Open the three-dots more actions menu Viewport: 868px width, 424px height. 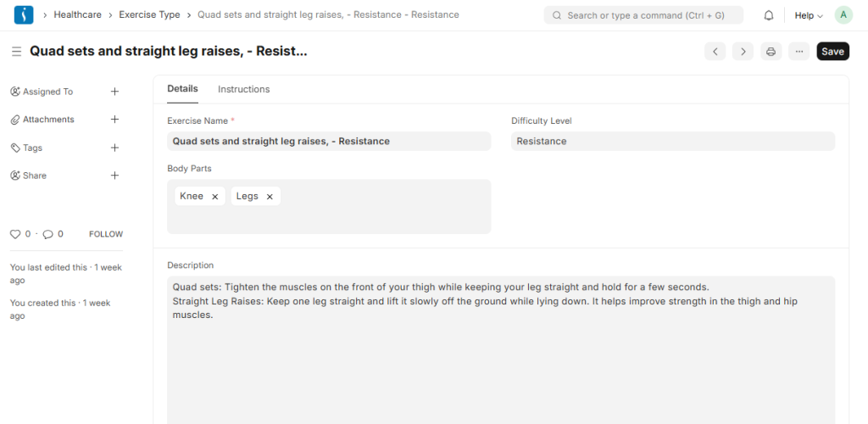point(798,52)
